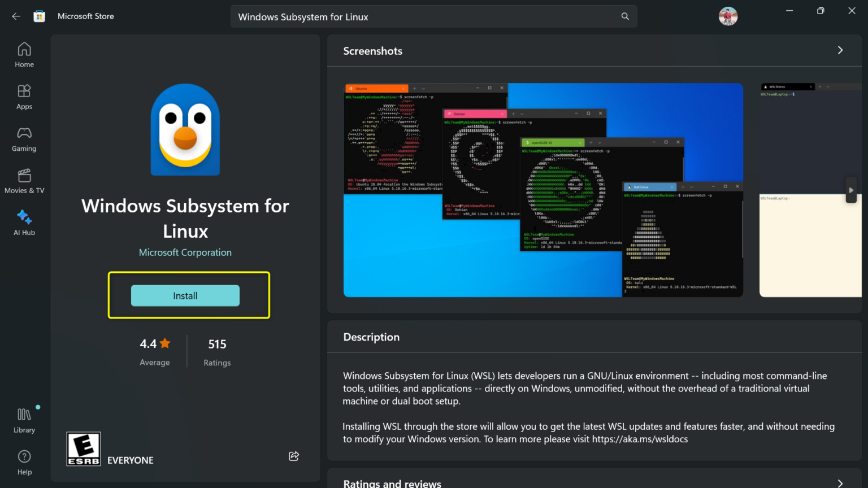This screenshot has height=488, width=868.
Task: Open the Help section
Action: (24, 462)
